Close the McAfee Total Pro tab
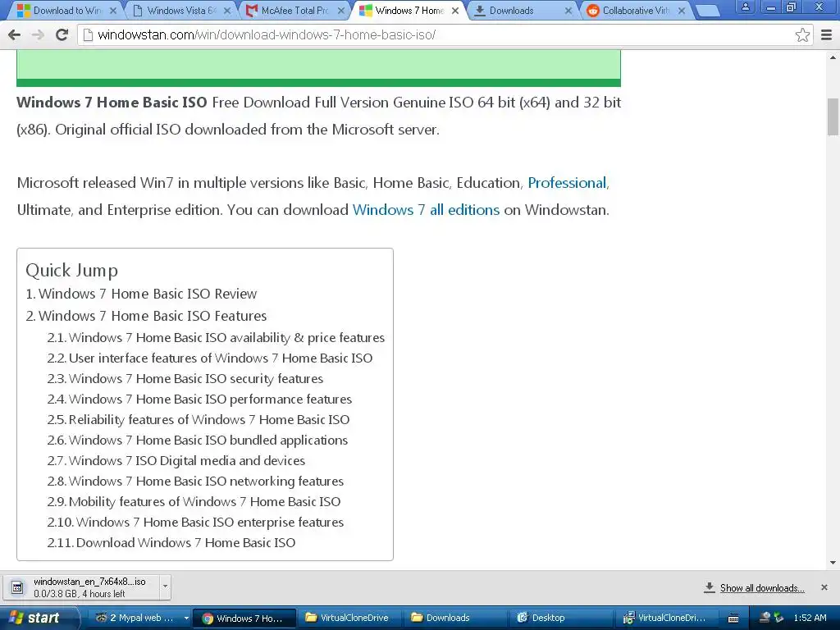 click(341, 11)
